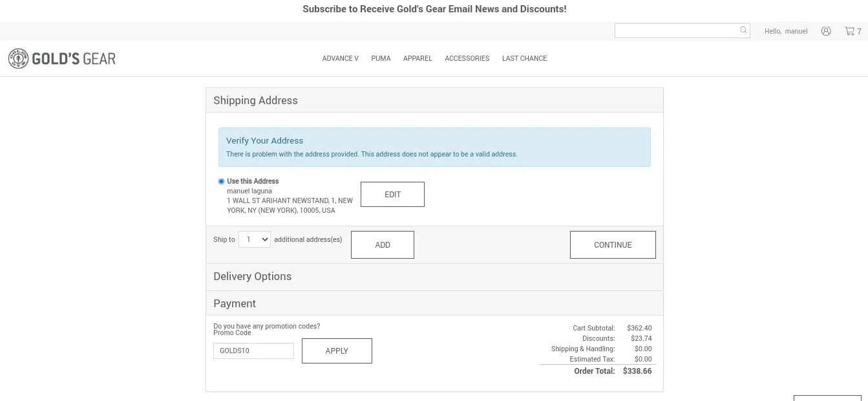
Task: Click the Gold's Gear logo
Action: point(62,59)
